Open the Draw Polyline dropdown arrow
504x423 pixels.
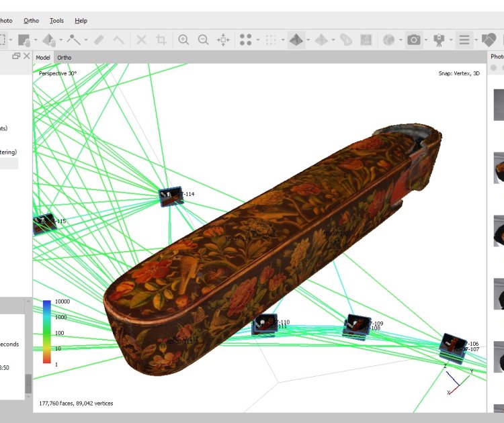[86, 40]
